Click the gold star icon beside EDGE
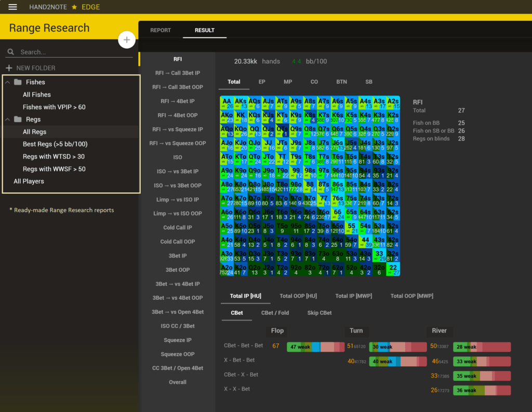Viewport: 532px width, 412px height. [74, 7]
